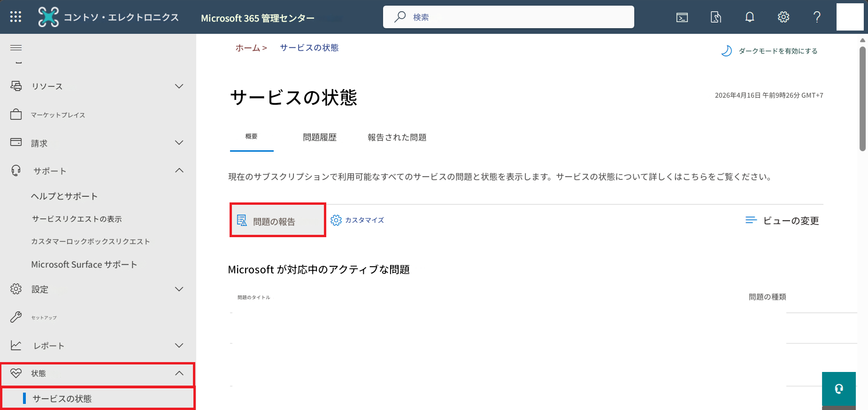Open カスタマーロックボックスリクエスト
868x410 pixels.
91,241
